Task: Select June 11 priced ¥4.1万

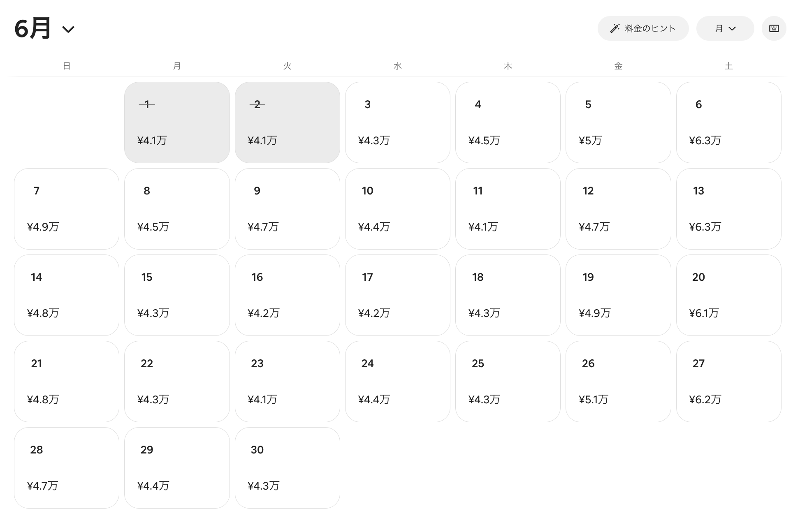Action: 508,209
